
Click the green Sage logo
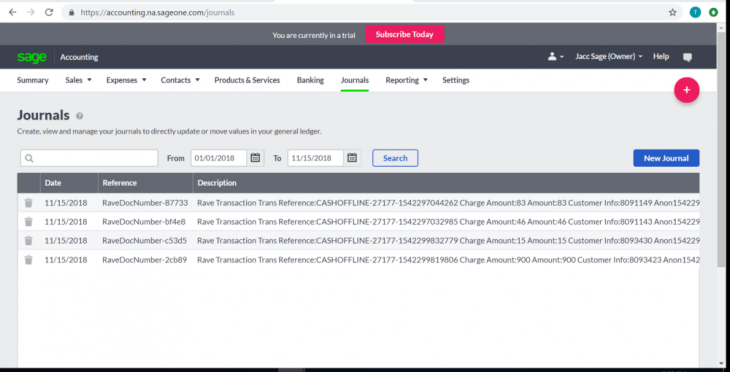[32, 57]
